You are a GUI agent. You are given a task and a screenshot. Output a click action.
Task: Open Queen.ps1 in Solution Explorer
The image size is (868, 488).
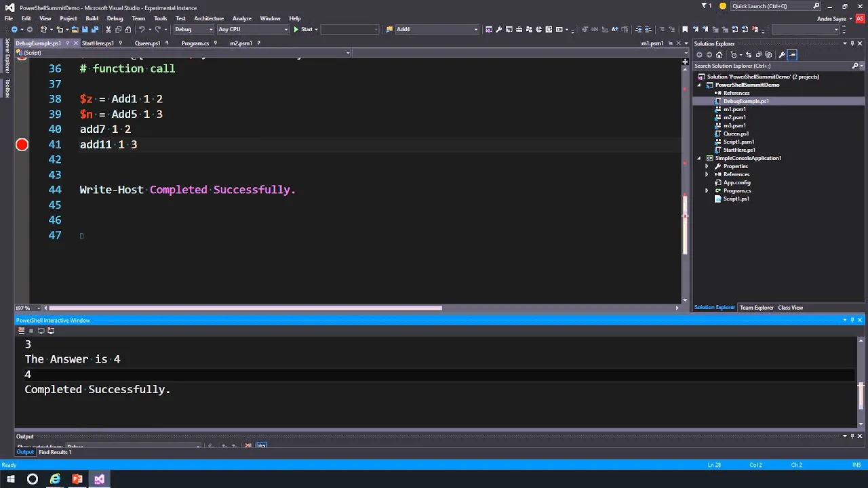point(736,134)
